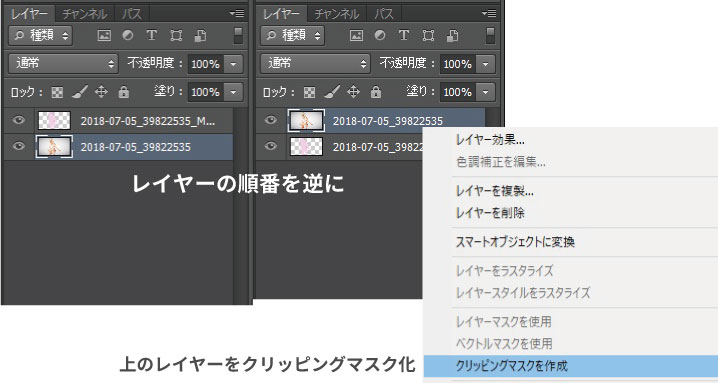The width and height of the screenshot is (718, 383).
Task: Open 種類 filter type dropdown in right panel
Action: click(293, 35)
